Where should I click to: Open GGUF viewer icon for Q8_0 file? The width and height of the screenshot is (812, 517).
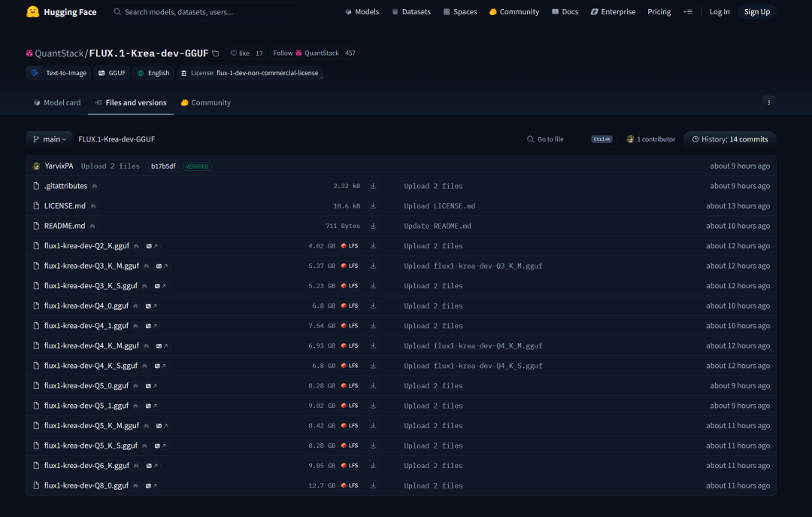point(151,485)
